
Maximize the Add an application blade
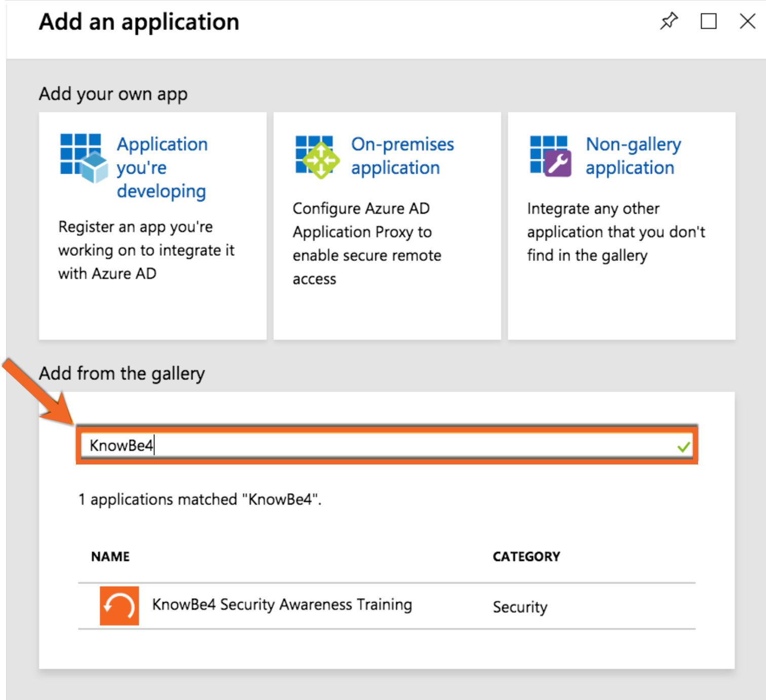(708, 21)
